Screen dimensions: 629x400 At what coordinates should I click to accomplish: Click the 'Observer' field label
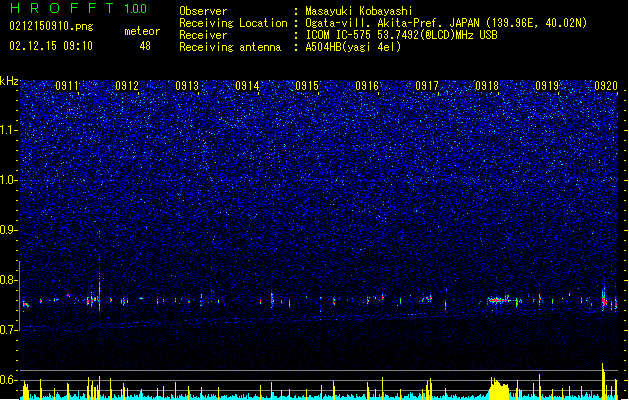pos(203,11)
